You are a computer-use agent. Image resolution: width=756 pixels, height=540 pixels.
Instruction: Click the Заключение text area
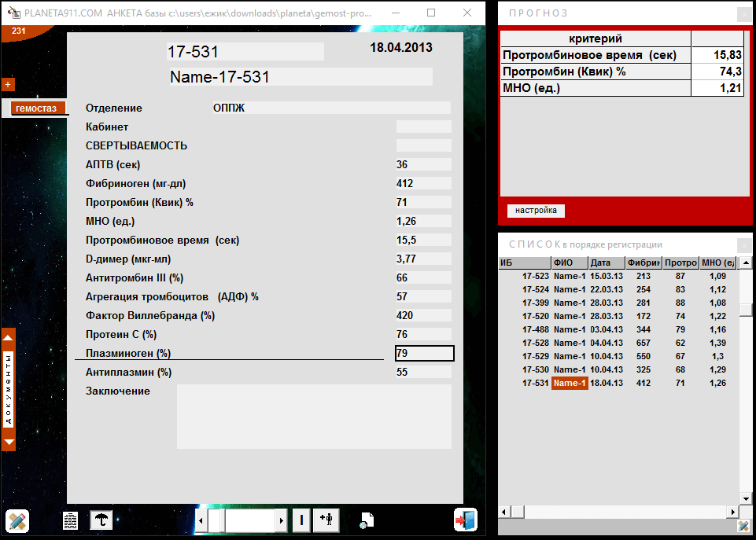(313, 416)
